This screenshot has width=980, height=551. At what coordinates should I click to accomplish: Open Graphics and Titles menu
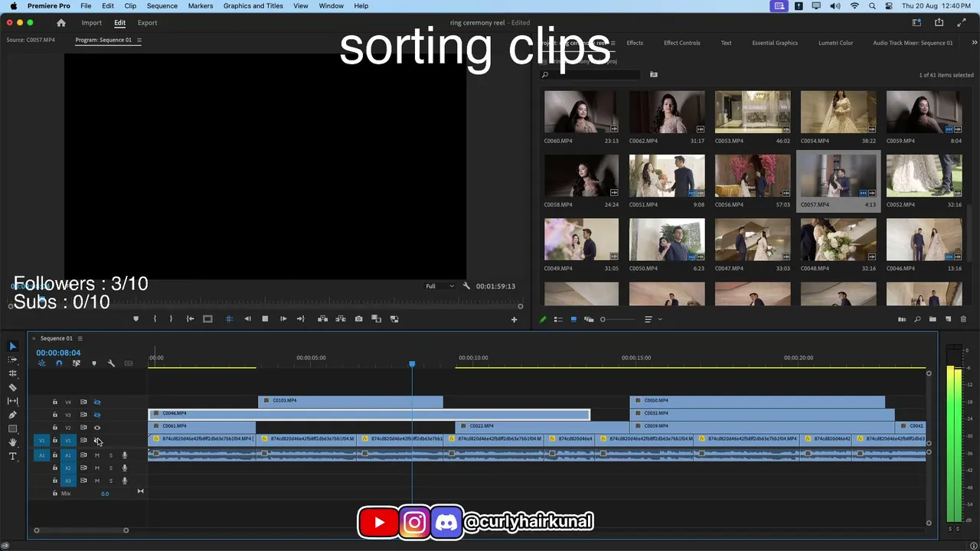tap(253, 6)
